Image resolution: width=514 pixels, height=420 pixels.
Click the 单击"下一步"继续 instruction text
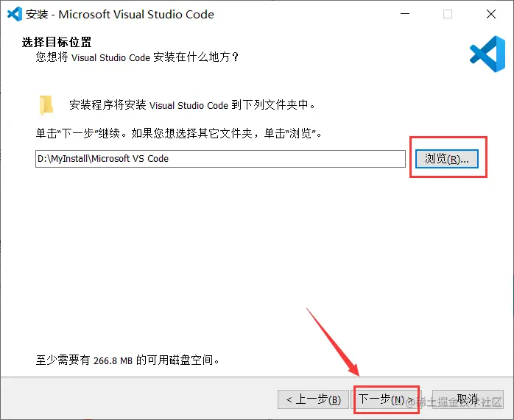(179, 133)
